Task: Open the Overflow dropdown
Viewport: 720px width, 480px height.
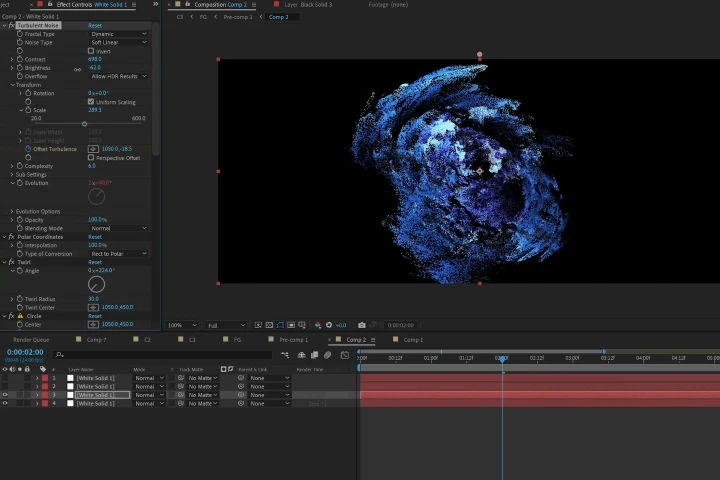Action: coord(118,76)
